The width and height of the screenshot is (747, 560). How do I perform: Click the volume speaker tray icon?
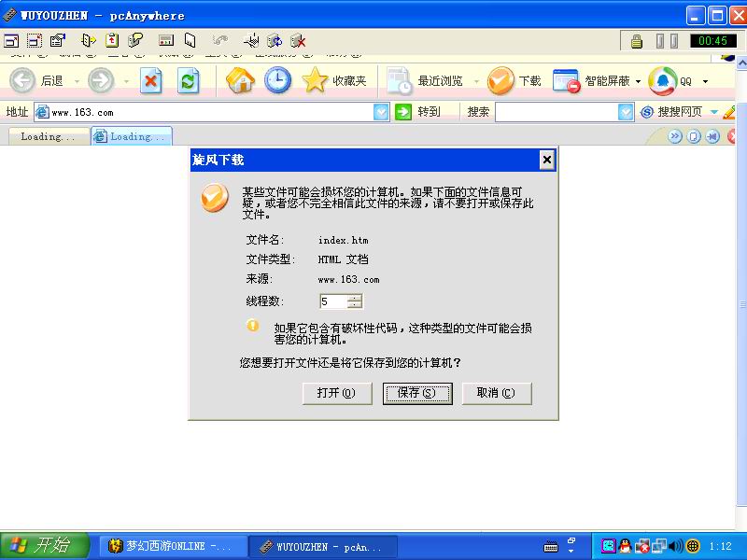tap(675, 546)
